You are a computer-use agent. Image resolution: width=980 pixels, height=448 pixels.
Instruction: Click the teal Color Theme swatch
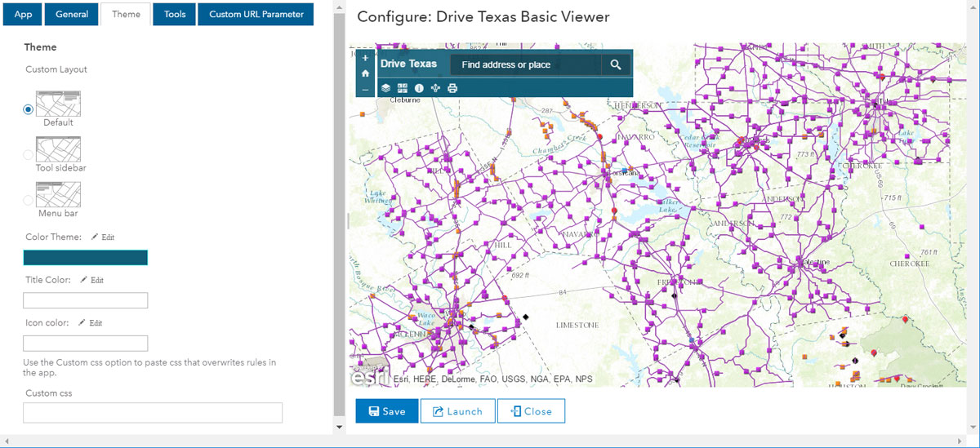pyautogui.click(x=86, y=258)
